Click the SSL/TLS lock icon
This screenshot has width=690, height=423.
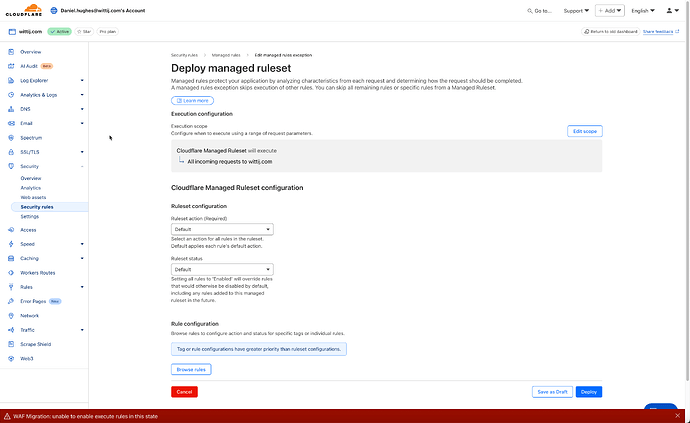(x=11, y=152)
